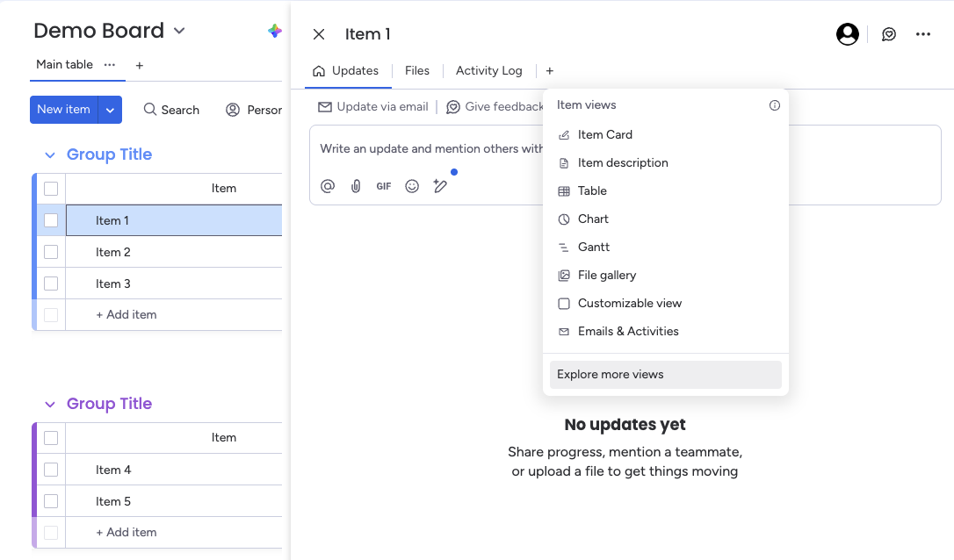Open the emoji picker icon
Image resolution: width=954 pixels, height=560 pixels.
point(412,186)
